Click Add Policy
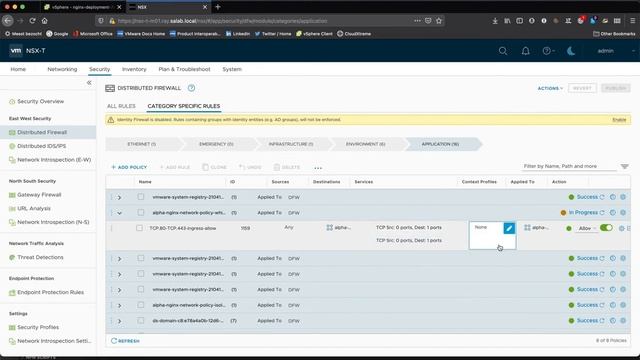This screenshot has width=640, height=360. (x=129, y=167)
